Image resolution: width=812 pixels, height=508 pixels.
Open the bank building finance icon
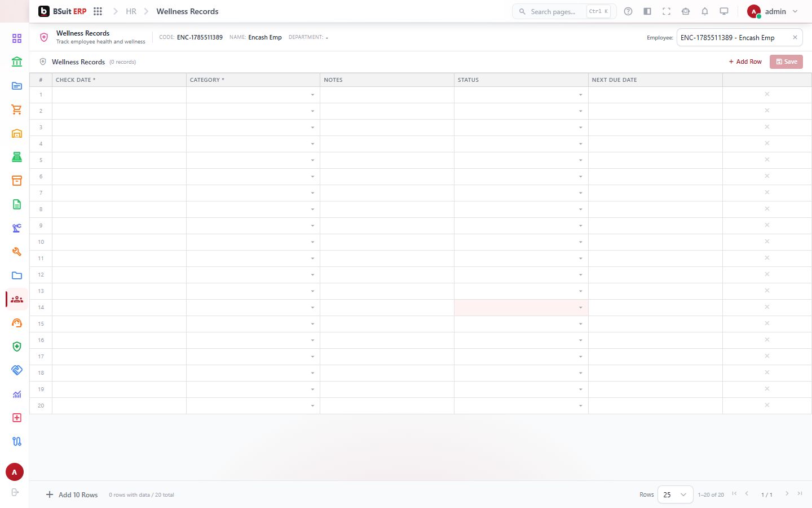17,62
